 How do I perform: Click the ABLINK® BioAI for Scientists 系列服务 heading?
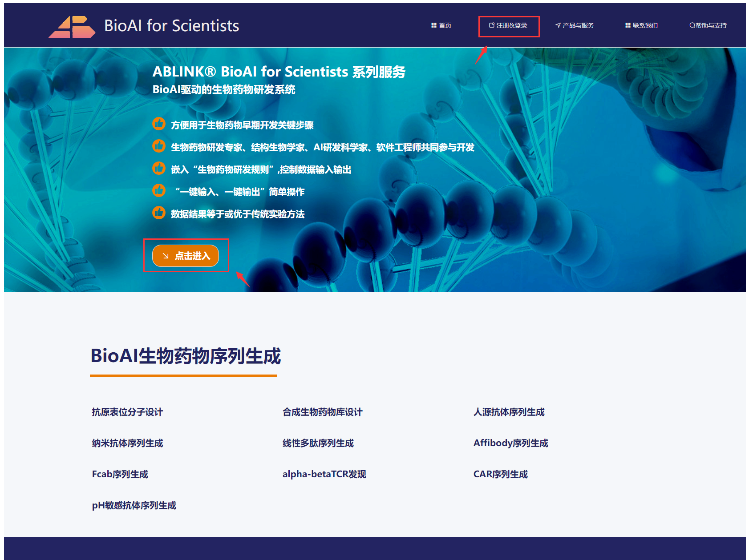[279, 72]
